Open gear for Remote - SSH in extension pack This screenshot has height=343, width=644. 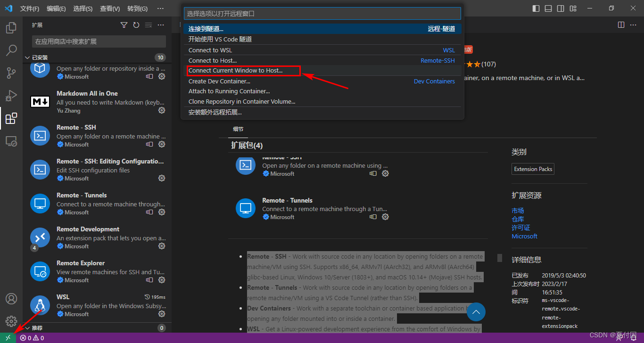[385, 173]
